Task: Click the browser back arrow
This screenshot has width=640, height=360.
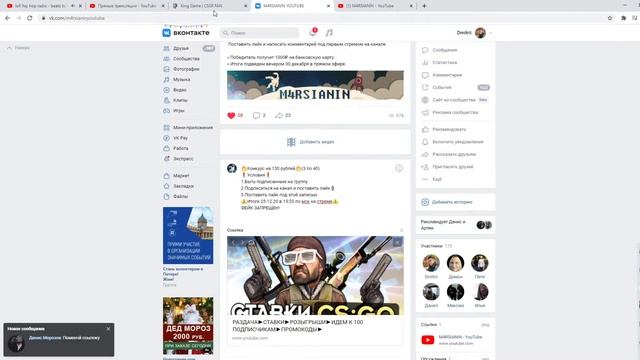Action: point(8,18)
